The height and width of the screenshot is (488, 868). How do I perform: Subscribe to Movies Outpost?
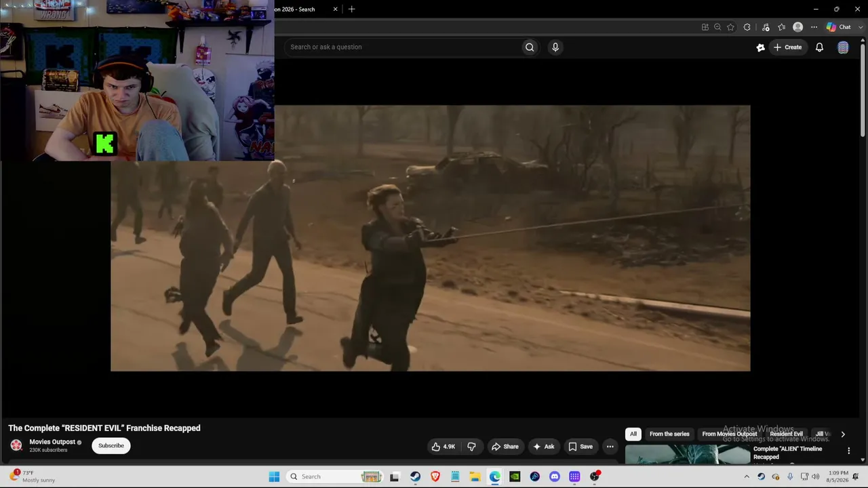111,446
